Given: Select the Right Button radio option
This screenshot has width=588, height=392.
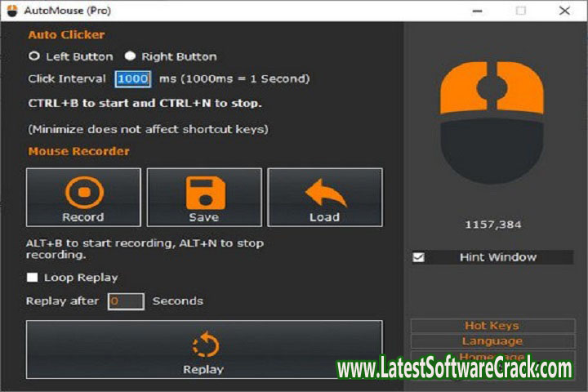Looking at the screenshot, I should [x=130, y=56].
